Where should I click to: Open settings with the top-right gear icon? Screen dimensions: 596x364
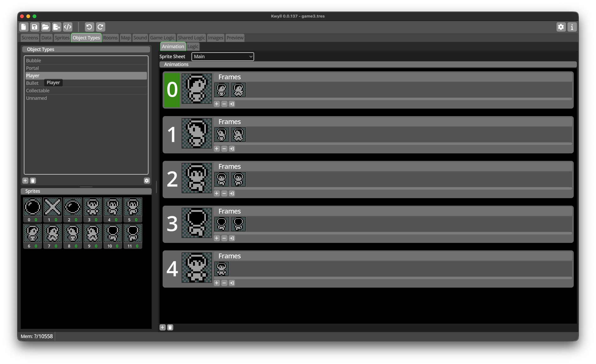(x=561, y=27)
